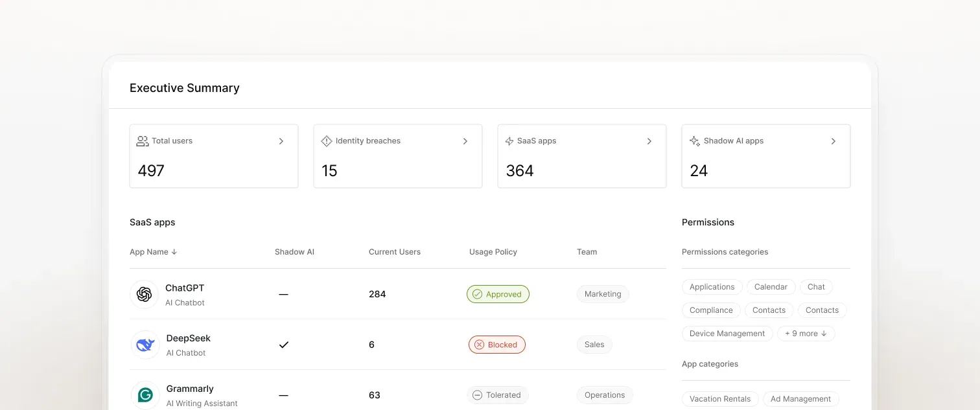Click the Grammarly logo icon
The image size is (980, 410).
click(x=145, y=395)
